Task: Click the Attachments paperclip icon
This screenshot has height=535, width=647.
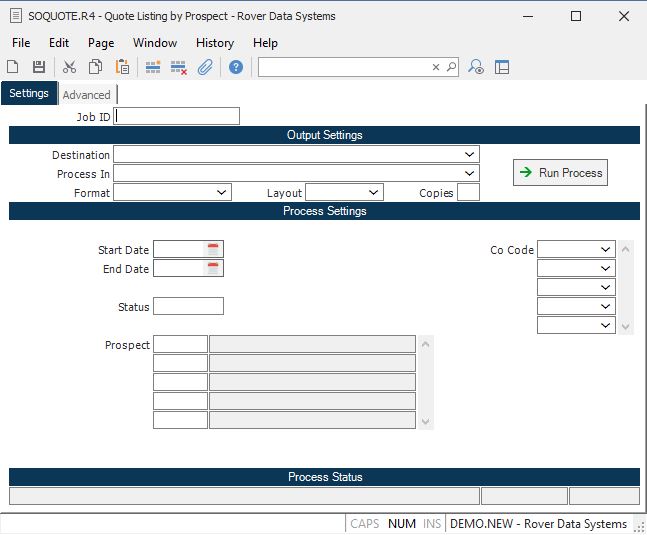Action: point(205,67)
